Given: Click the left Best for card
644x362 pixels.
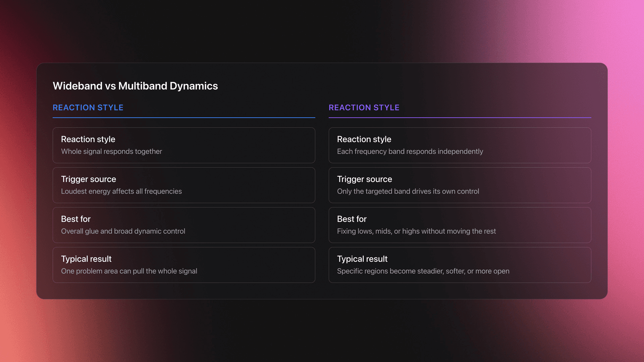Looking at the screenshot, I should click(184, 225).
